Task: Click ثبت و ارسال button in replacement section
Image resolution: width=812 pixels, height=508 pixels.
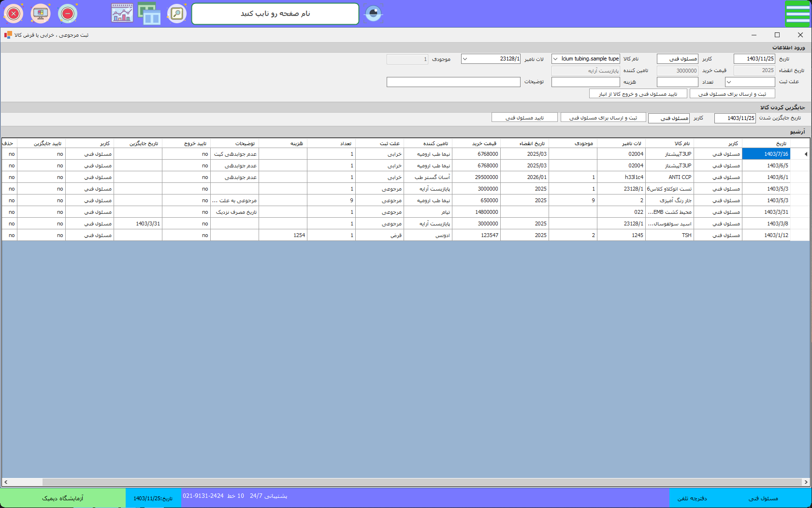Action: tap(603, 118)
